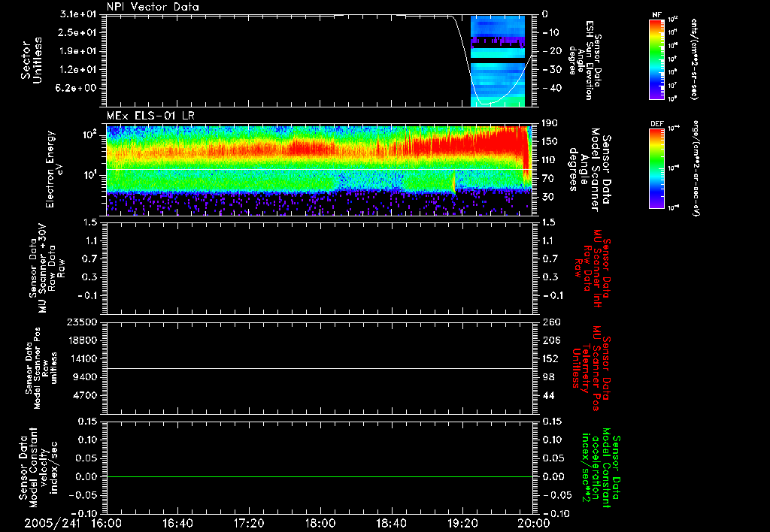Viewport: 770px width, 532px height.
Task: Click the 18:00 time axis tick label
Action: point(320,522)
